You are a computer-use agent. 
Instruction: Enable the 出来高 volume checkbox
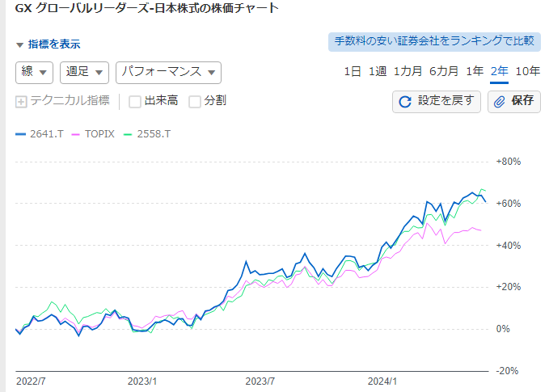135,102
